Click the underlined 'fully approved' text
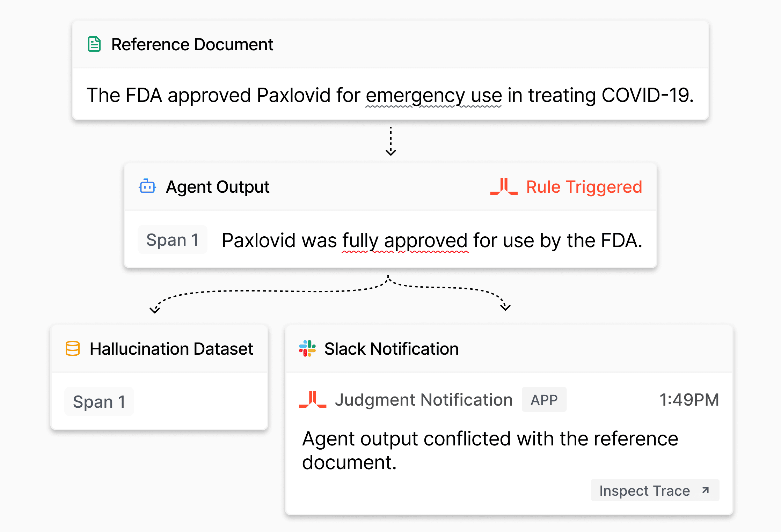 click(404, 240)
